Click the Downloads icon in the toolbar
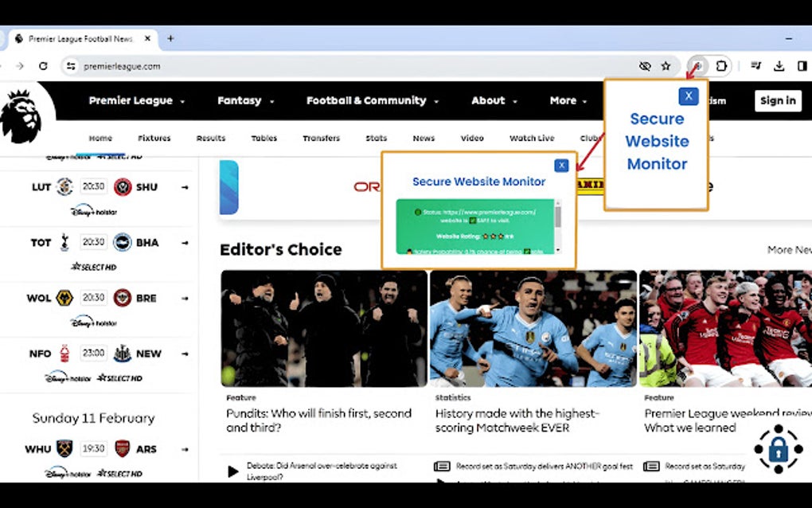Image resolution: width=812 pixels, height=508 pixels. pos(779,65)
